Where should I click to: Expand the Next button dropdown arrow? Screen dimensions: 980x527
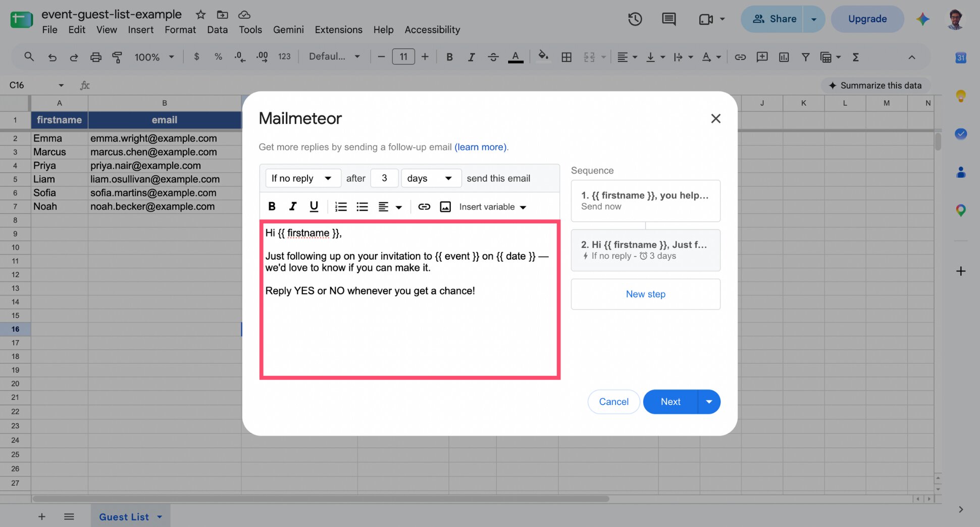709,402
